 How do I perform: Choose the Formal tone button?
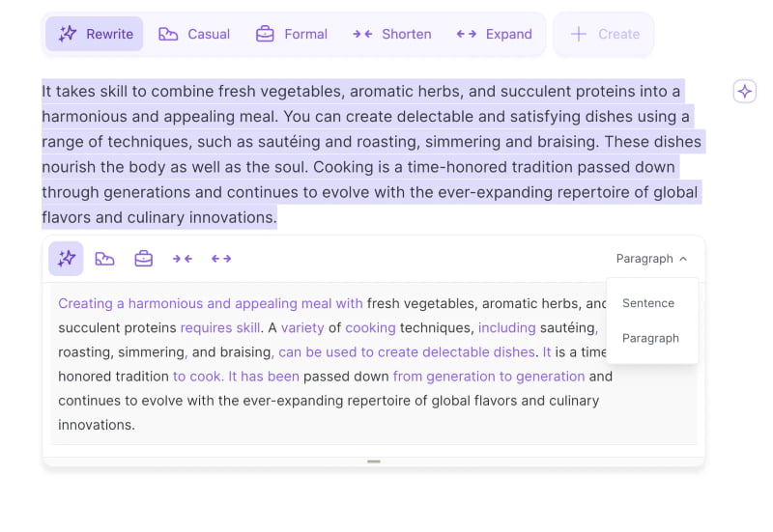click(x=292, y=34)
